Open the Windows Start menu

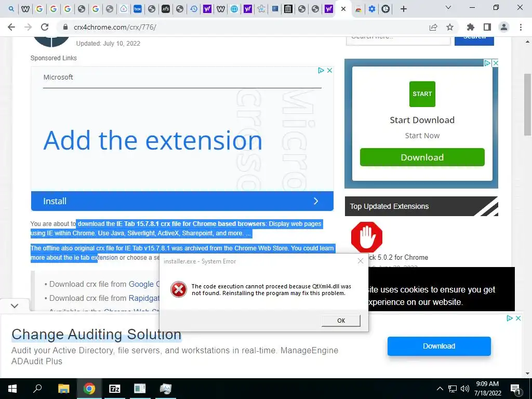tap(12, 389)
